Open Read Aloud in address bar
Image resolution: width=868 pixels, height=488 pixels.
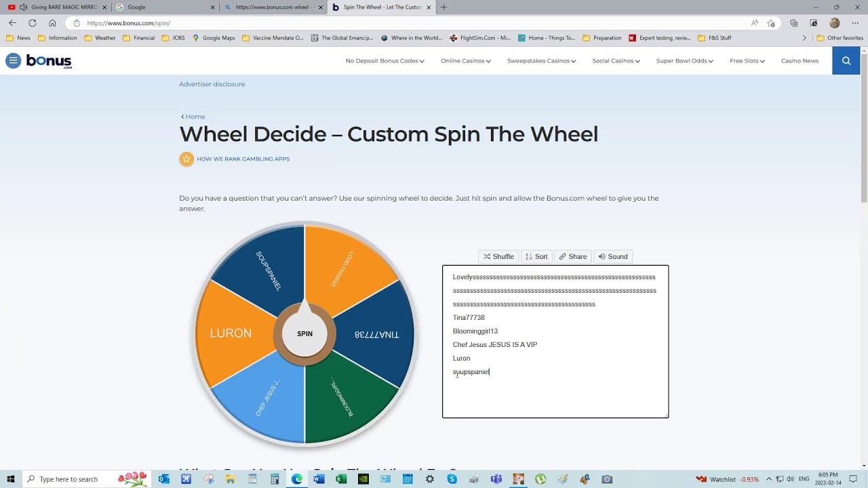(x=754, y=23)
